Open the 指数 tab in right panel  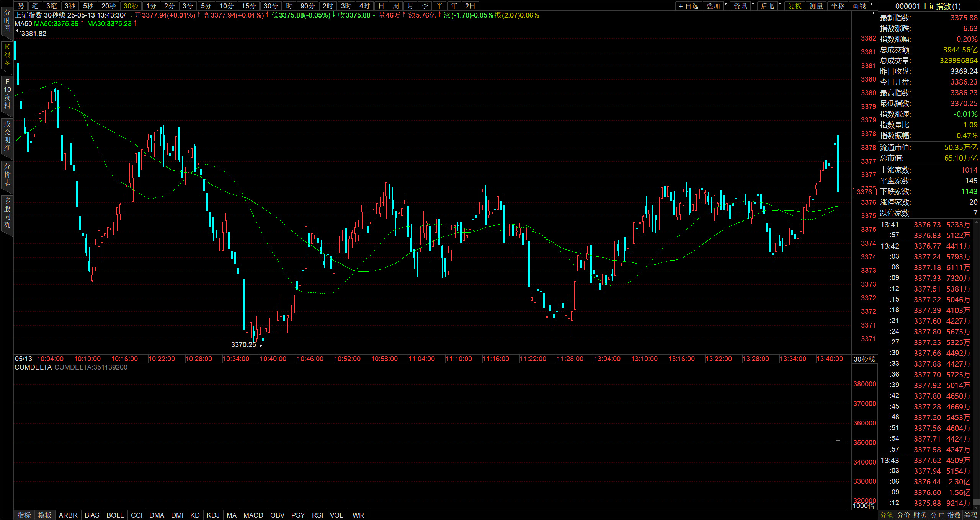click(954, 515)
